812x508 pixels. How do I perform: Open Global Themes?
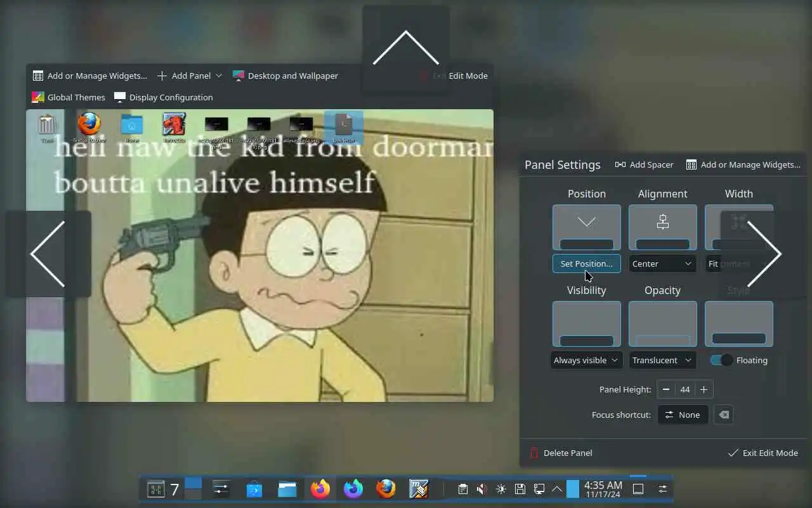pos(69,97)
